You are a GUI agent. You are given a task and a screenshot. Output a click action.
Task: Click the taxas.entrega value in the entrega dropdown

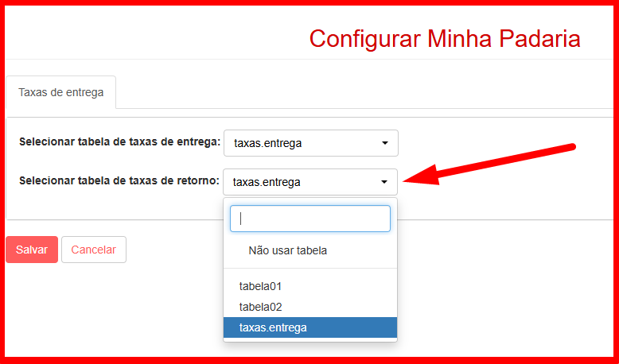pyautogui.click(x=267, y=144)
